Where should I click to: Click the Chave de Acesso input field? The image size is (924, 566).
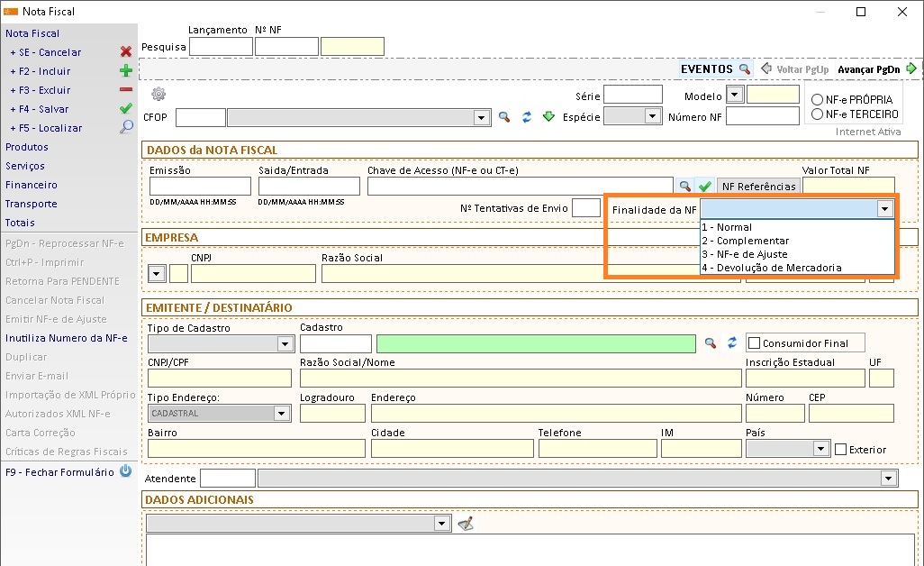point(520,187)
